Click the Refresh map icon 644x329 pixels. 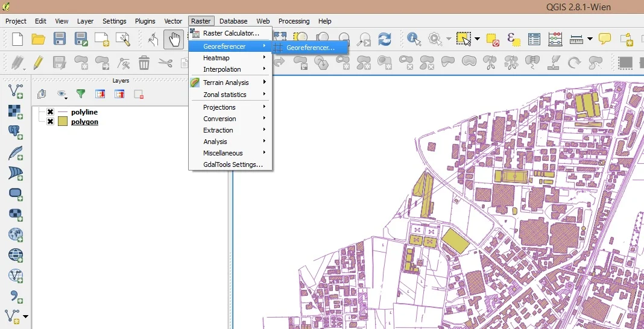385,39
